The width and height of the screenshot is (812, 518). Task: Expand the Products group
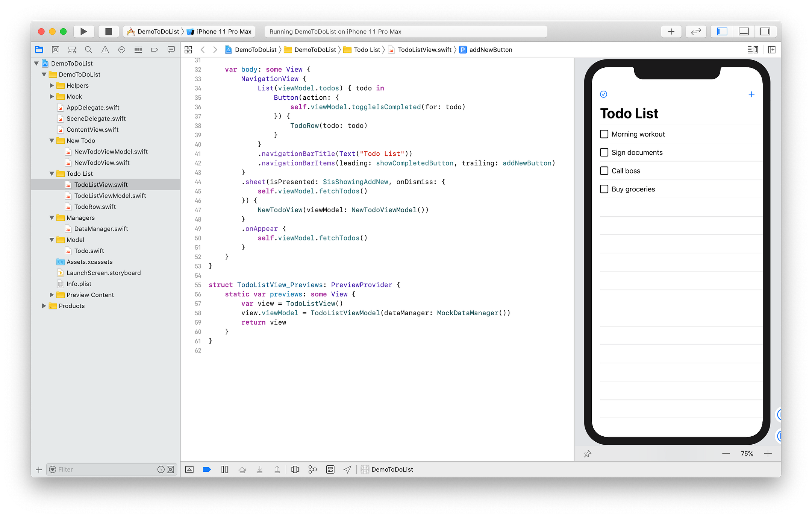(x=44, y=306)
